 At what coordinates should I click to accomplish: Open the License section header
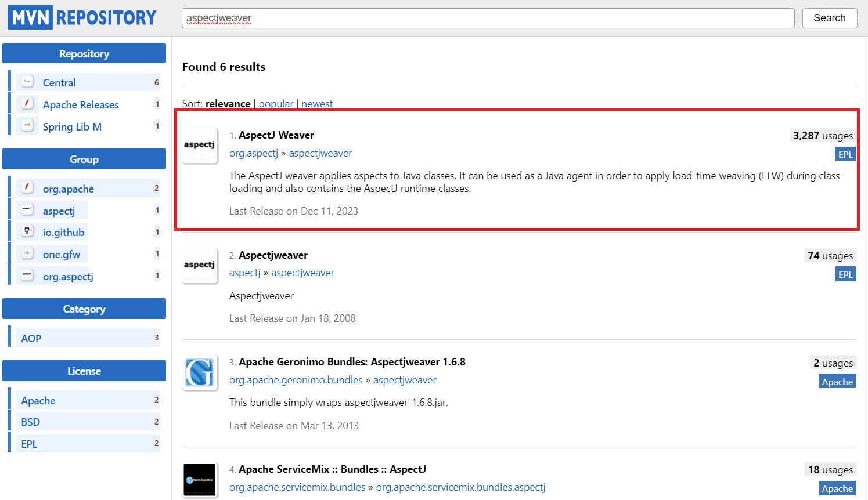[84, 371]
